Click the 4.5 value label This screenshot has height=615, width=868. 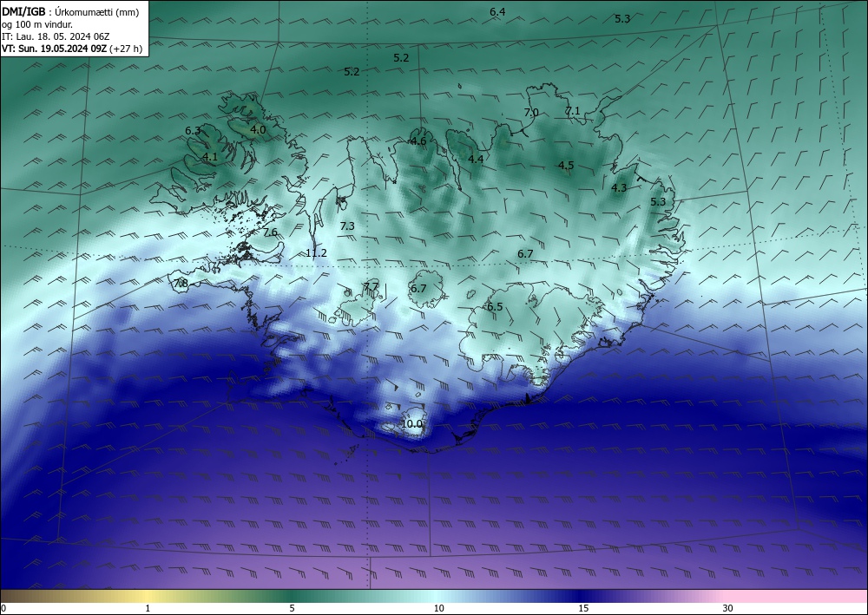pos(566,166)
